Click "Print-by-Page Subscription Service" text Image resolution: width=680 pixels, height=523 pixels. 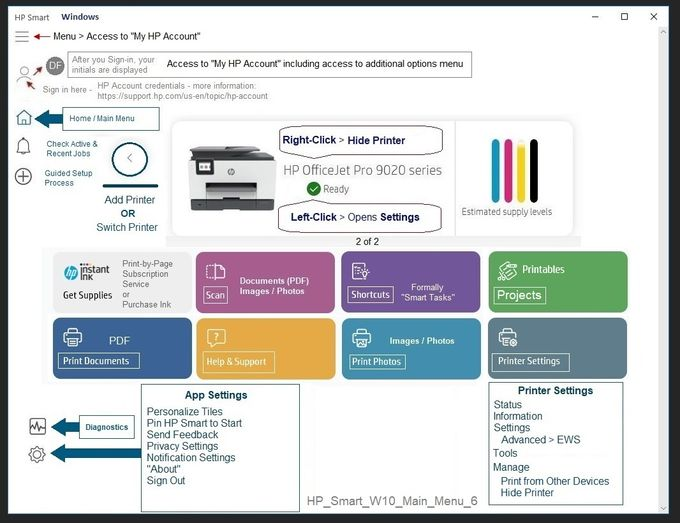(147, 274)
